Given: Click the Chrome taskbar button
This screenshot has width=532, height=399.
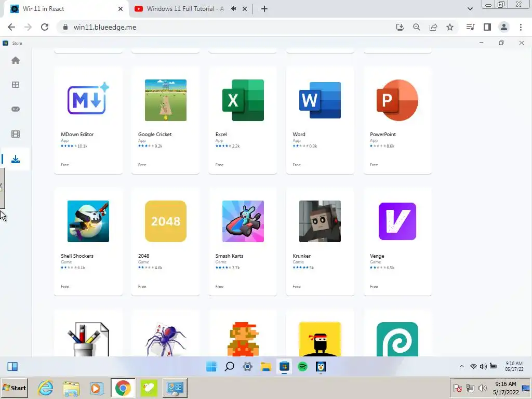Looking at the screenshot, I should click(123, 388).
